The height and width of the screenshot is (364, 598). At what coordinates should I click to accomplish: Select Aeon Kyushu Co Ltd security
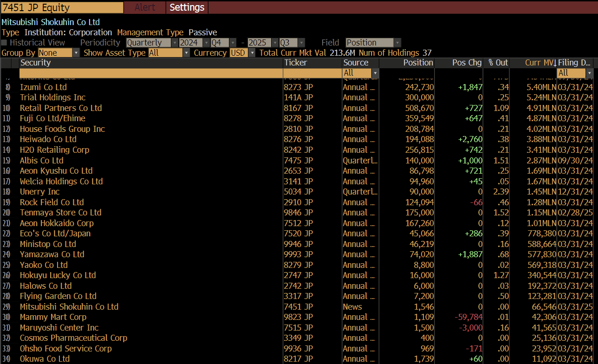pyautogui.click(x=56, y=171)
